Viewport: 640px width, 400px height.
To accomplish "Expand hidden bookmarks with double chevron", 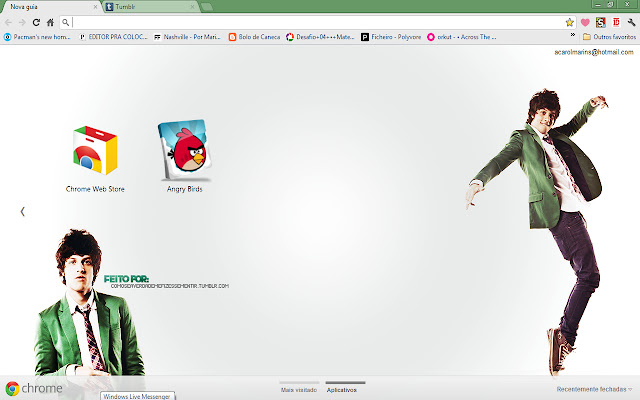I will (573, 35).
